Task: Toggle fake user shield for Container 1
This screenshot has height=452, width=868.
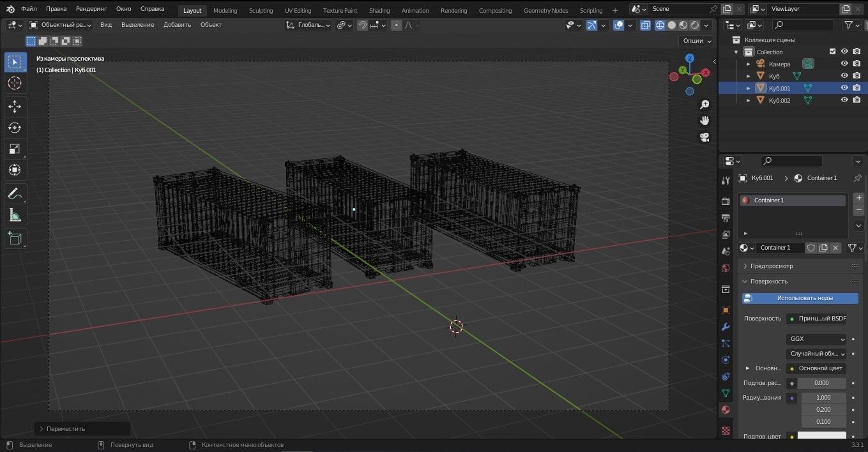Action: tap(811, 248)
